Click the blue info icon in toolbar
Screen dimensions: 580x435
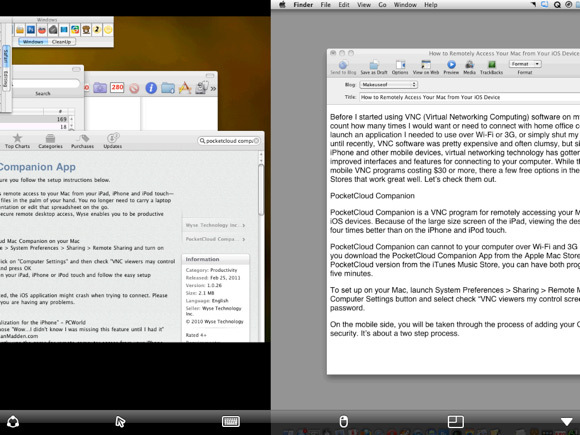[151, 88]
